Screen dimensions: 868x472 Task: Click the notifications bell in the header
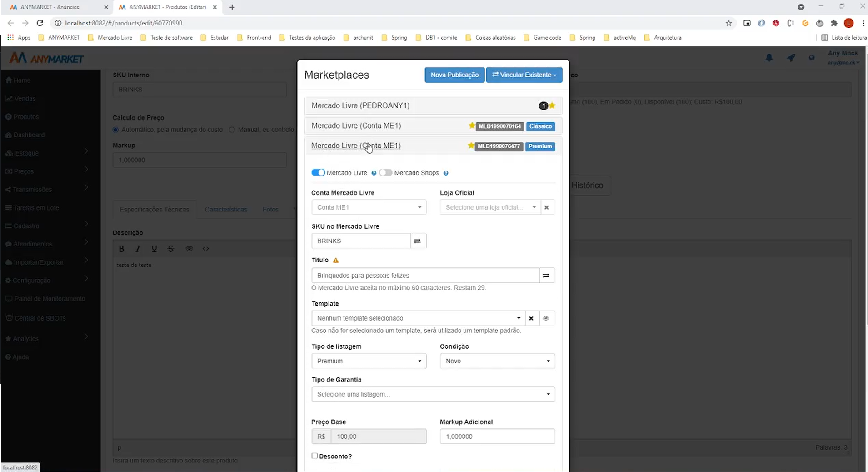click(x=769, y=58)
